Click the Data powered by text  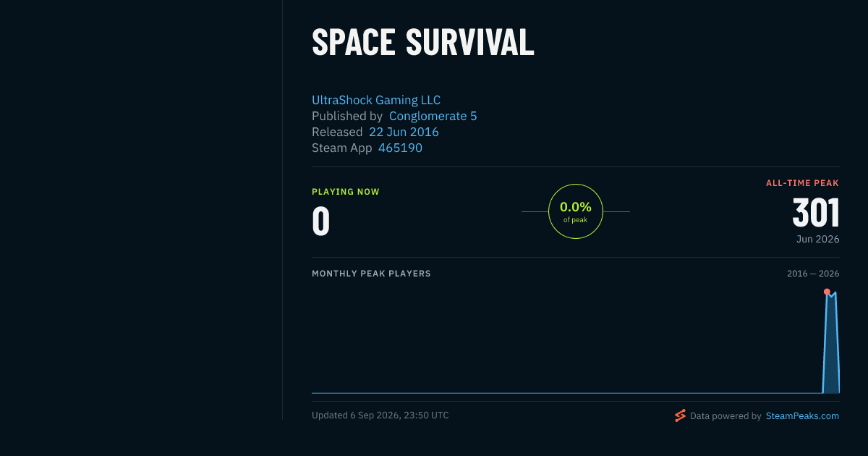726,416
